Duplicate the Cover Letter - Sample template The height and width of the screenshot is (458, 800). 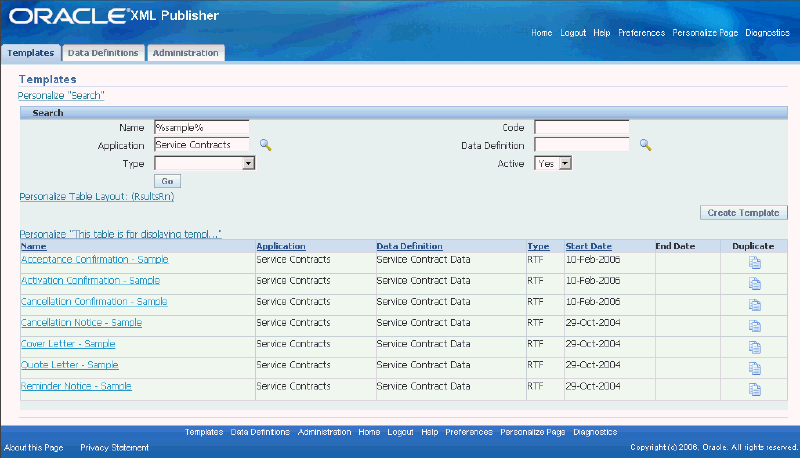click(x=755, y=347)
